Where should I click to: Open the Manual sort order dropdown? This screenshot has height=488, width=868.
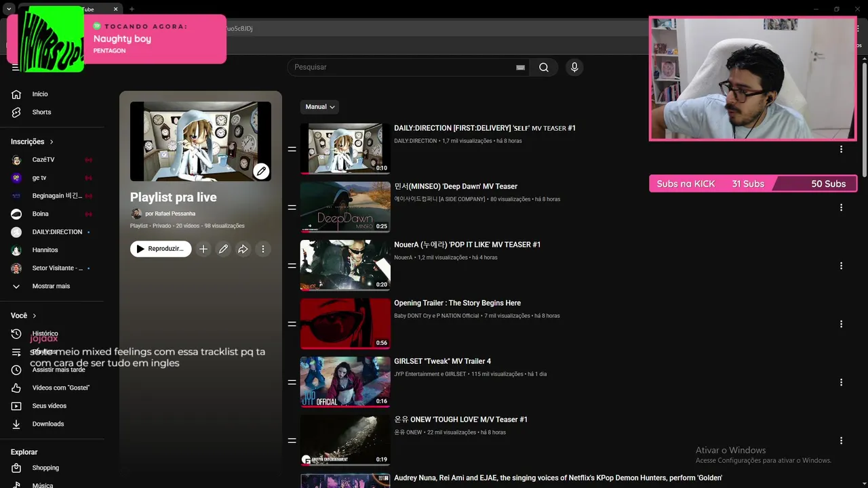(x=319, y=106)
